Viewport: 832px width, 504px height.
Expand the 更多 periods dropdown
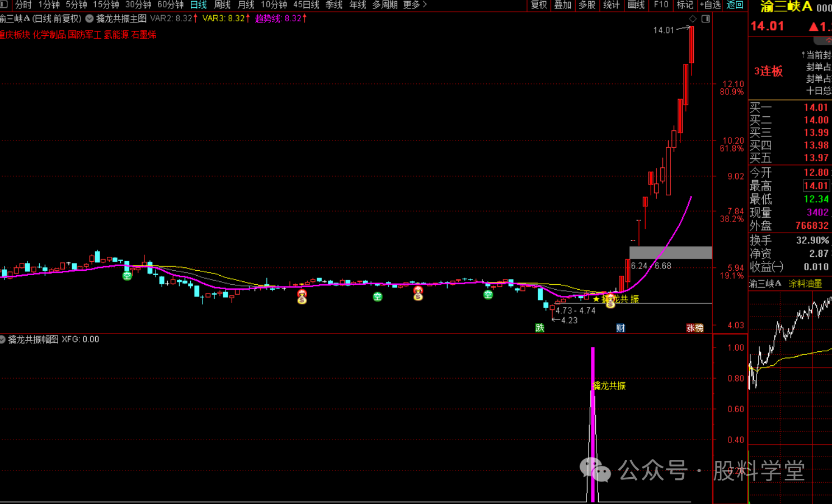pyautogui.click(x=415, y=5)
